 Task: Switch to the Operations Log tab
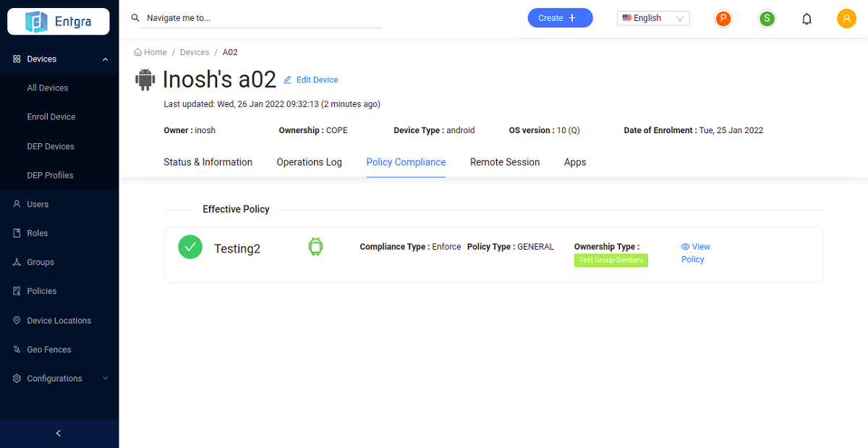tap(309, 162)
